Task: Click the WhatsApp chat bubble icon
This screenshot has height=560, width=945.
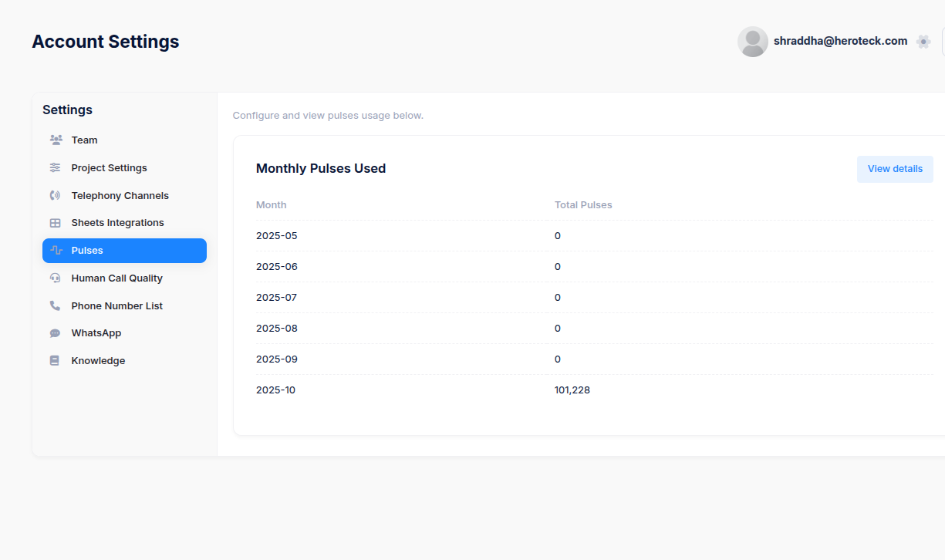Action: click(x=55, y=333)
